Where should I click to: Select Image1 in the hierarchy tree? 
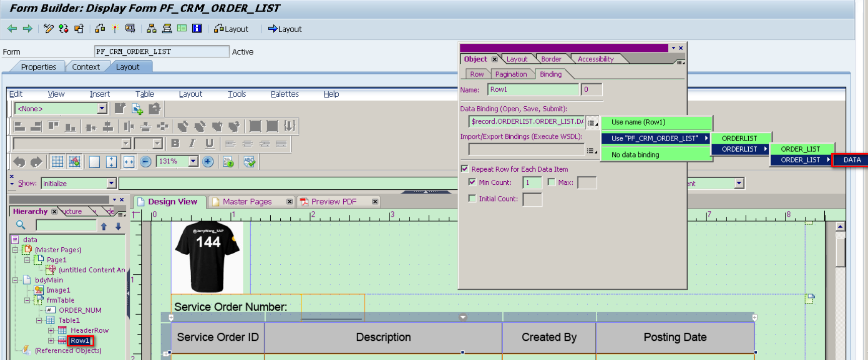(x=58, y=290)
